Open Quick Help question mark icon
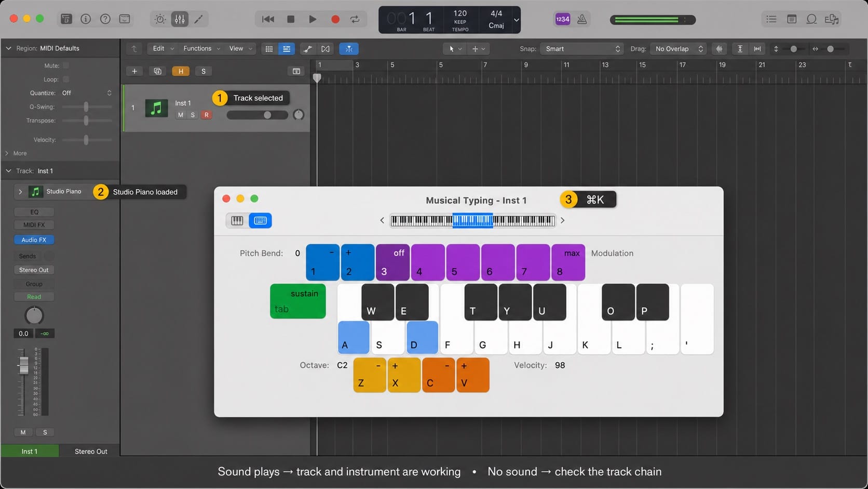Viewport: 868px width, 489px height. [x=105, y=19]
